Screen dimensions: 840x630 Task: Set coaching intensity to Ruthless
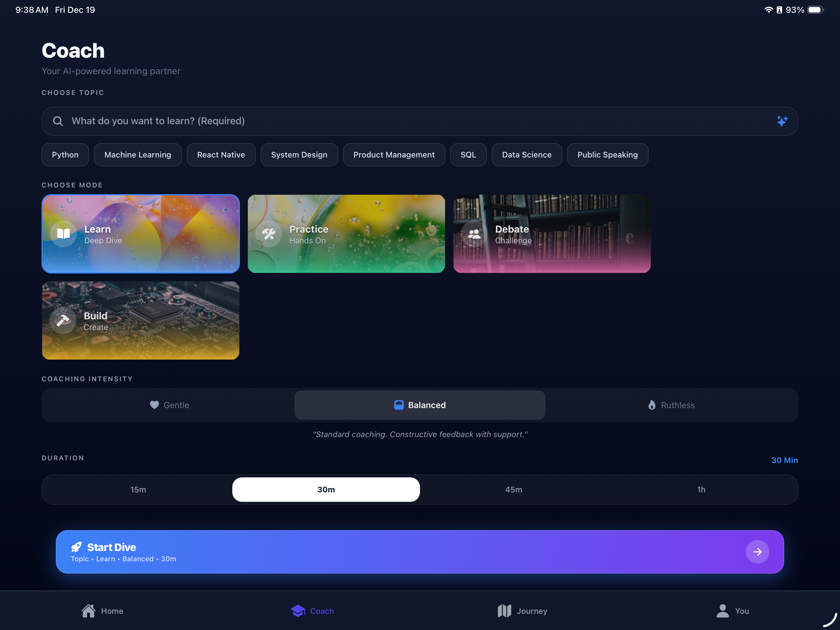coord(671,405)
